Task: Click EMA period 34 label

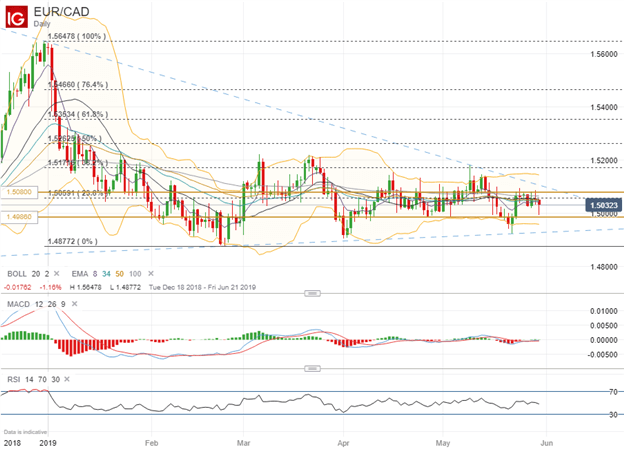Action: tap(106, 274)
